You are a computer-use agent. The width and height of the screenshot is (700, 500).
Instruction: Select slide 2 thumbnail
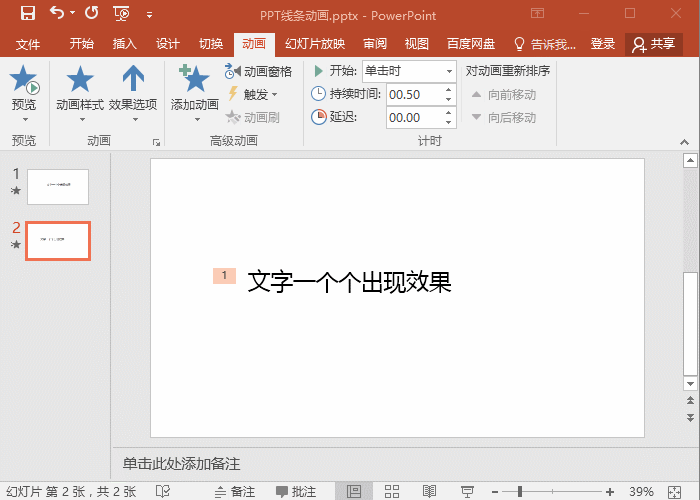point(58,241)
